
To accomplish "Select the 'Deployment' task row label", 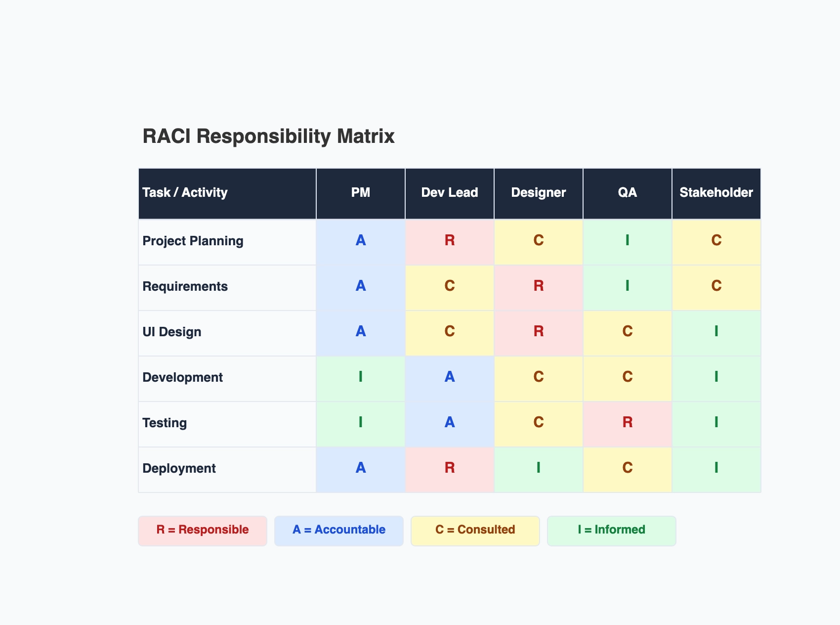I will [179, 469].
